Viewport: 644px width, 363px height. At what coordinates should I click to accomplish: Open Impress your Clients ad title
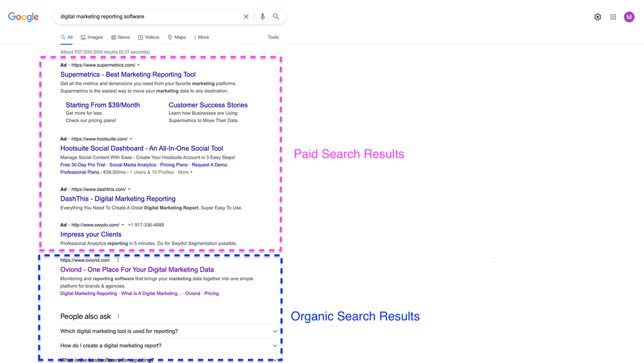coord(91,234)
